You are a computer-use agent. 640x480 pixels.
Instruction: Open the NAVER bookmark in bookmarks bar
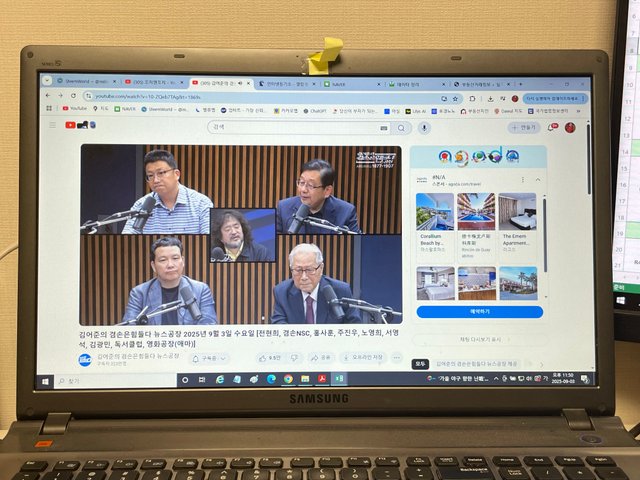[x=125, y=109]
